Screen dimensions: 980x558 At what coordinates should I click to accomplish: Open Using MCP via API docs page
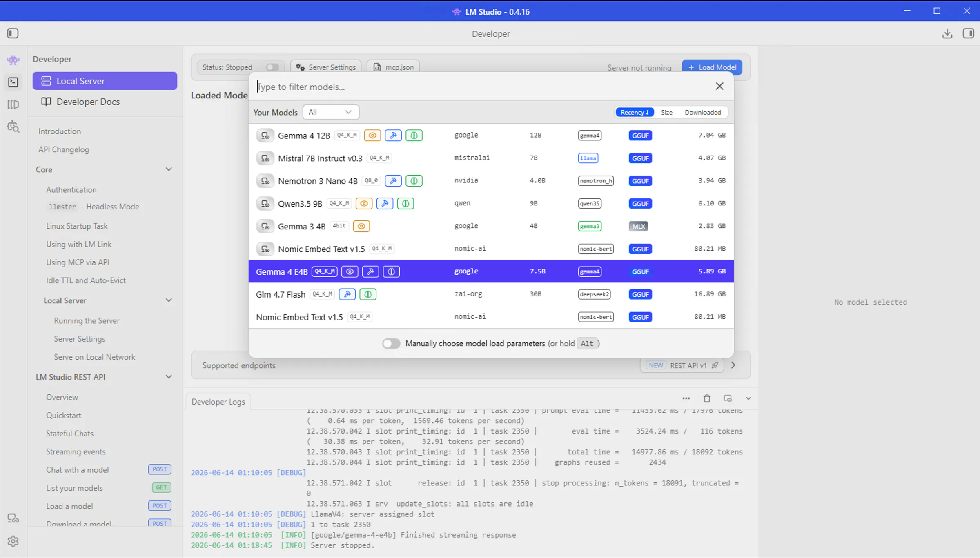[x=78, y=262]
